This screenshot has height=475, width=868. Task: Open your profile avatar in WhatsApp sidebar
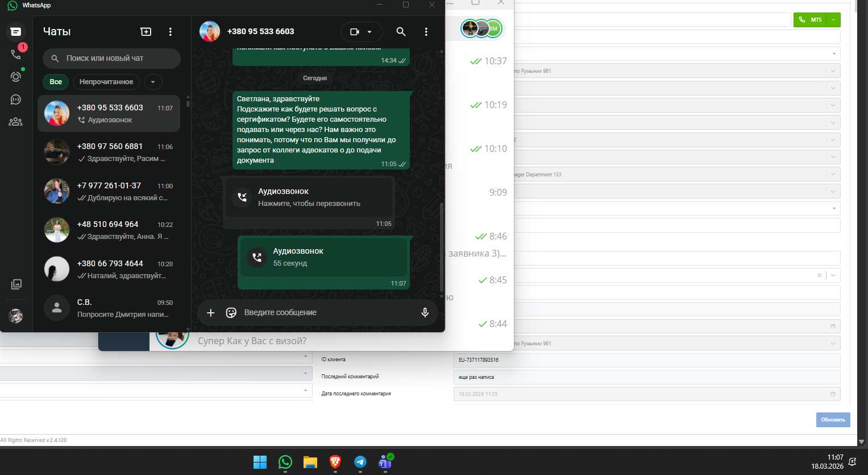pos(16,316)
